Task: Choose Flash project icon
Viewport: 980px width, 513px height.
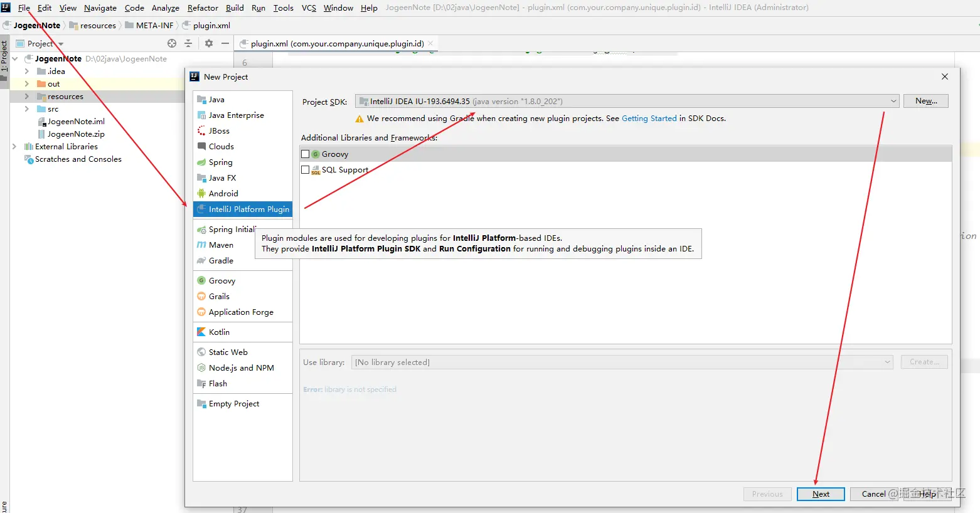Action: pyautogui.click(x=201, y=384)
